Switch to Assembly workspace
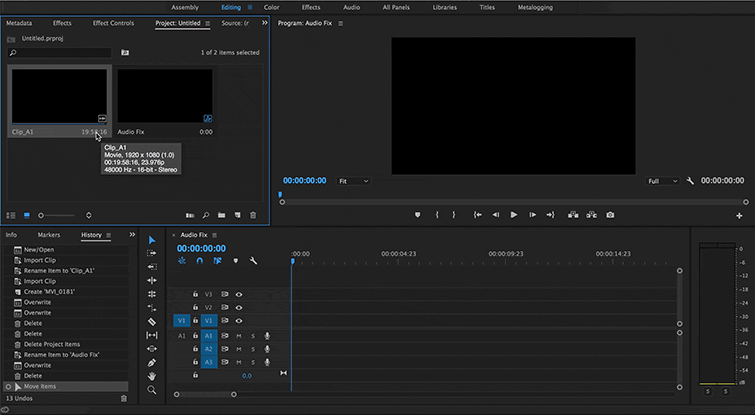This screenshot has width=755, height=415. click(x=185, y=7)
